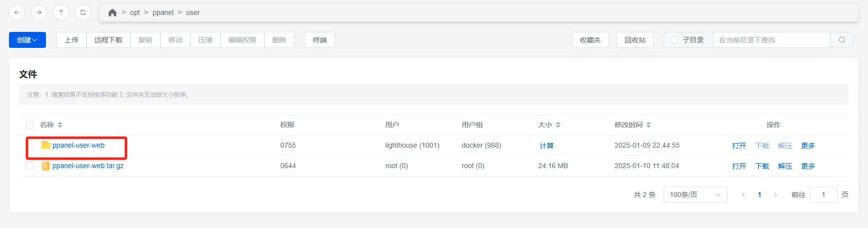Open the 创建 create dropdown
Screen dimensions: 868x228
27,40
